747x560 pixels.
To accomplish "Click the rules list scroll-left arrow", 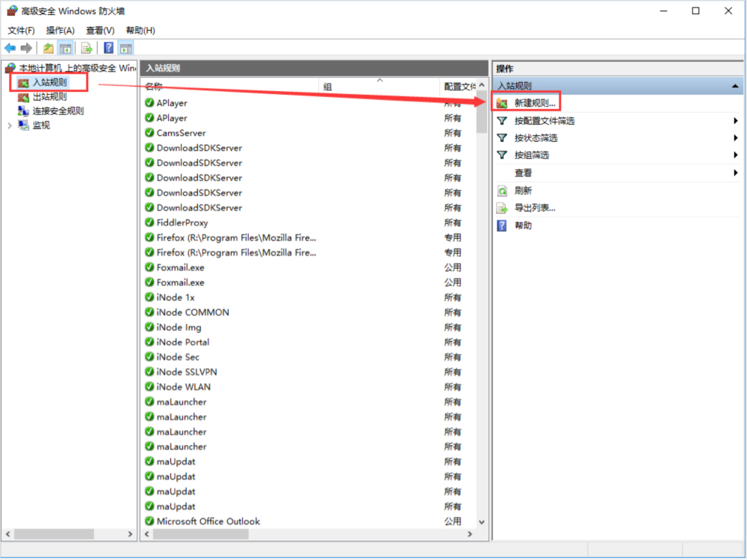I will pyautogui.click(x=147, y=535).
